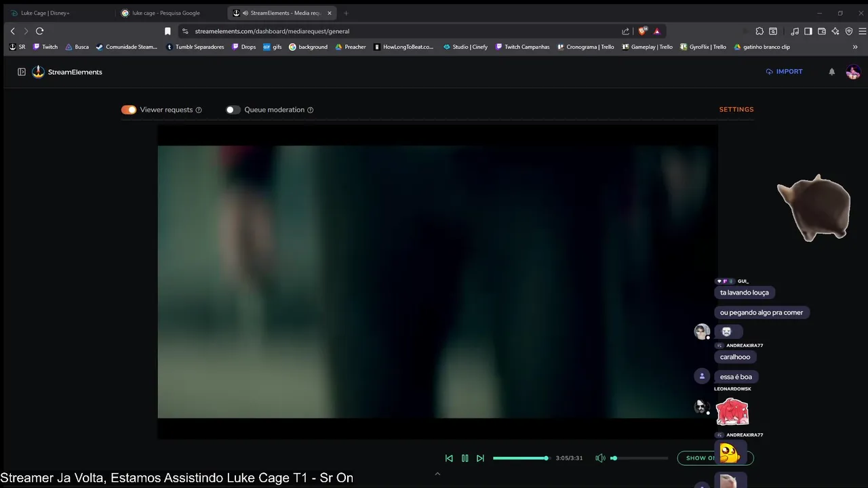This screenshot has width=868, height=488.
Task: Click chat message 'ta lavando louça'
Action: tap(745, 293)
